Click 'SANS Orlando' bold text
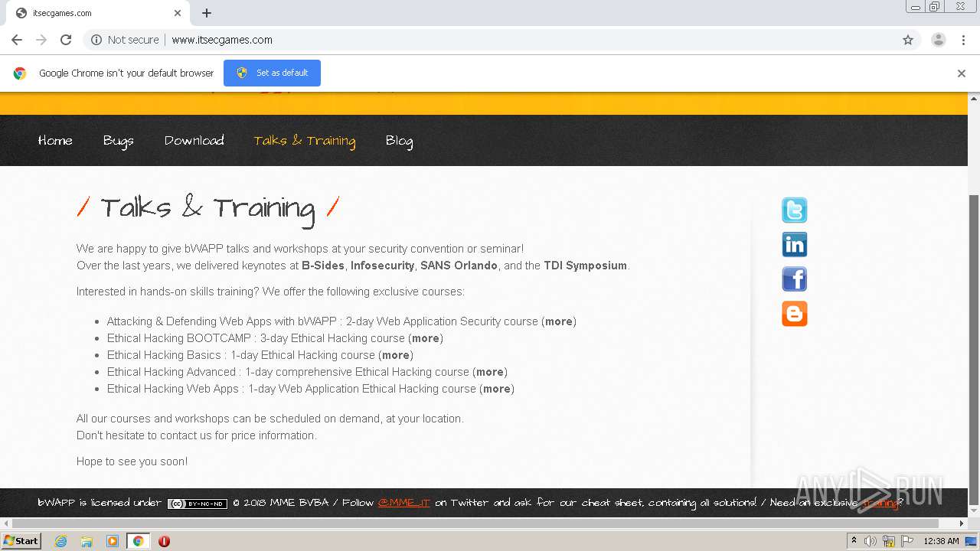The image size is (980, 551). tap(459, 266)
